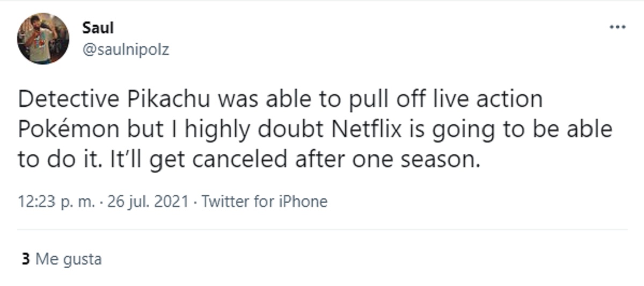Open the Twitter for iPhone source link

pyautogui.click(x=264, y=202)
